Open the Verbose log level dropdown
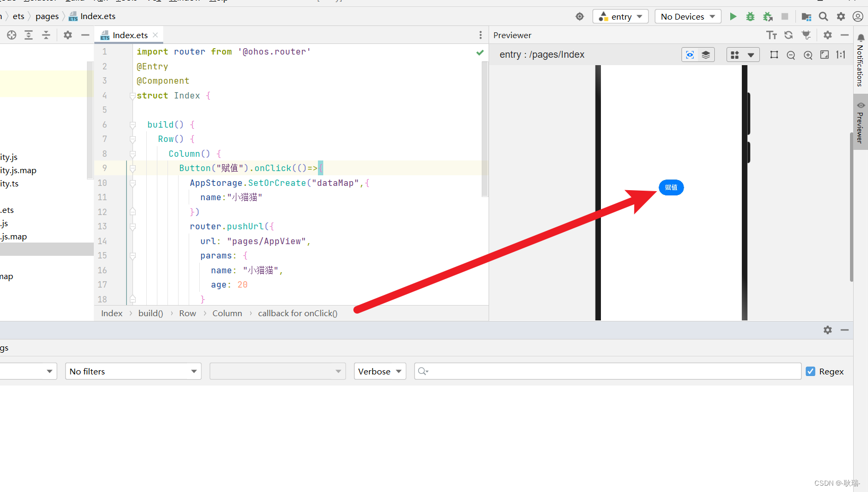Viewport: 868px width, 492px height. pos(380,371)
